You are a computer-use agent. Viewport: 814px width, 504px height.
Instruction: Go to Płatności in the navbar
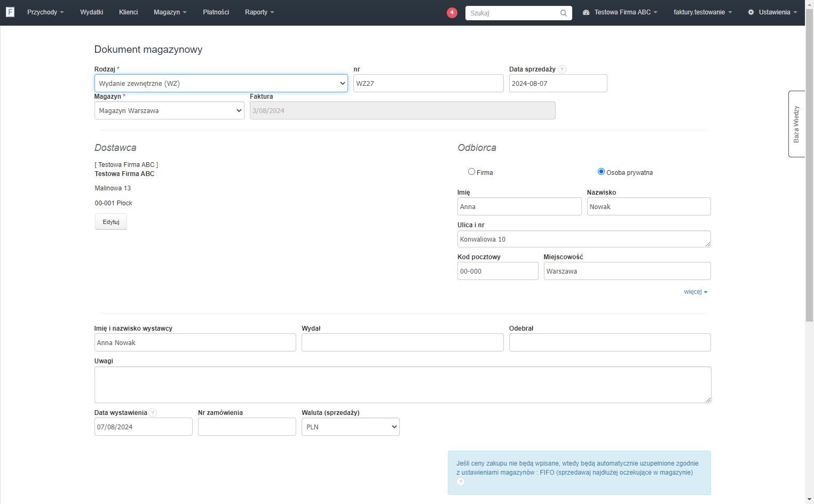216,12
